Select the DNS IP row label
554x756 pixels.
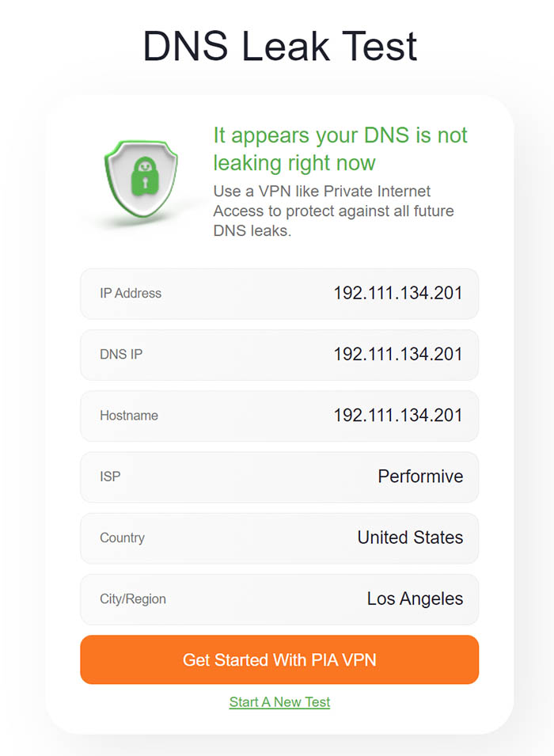point(121,354)
